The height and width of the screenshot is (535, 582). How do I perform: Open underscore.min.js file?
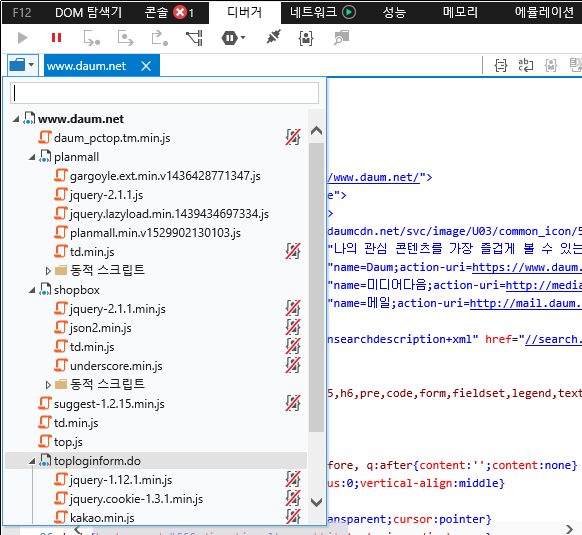116,366
